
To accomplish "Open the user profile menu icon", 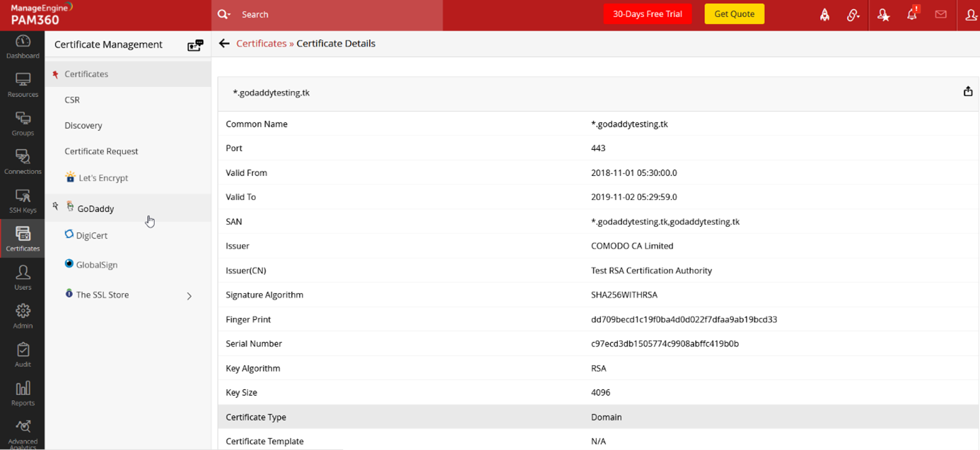I will 971,15.
